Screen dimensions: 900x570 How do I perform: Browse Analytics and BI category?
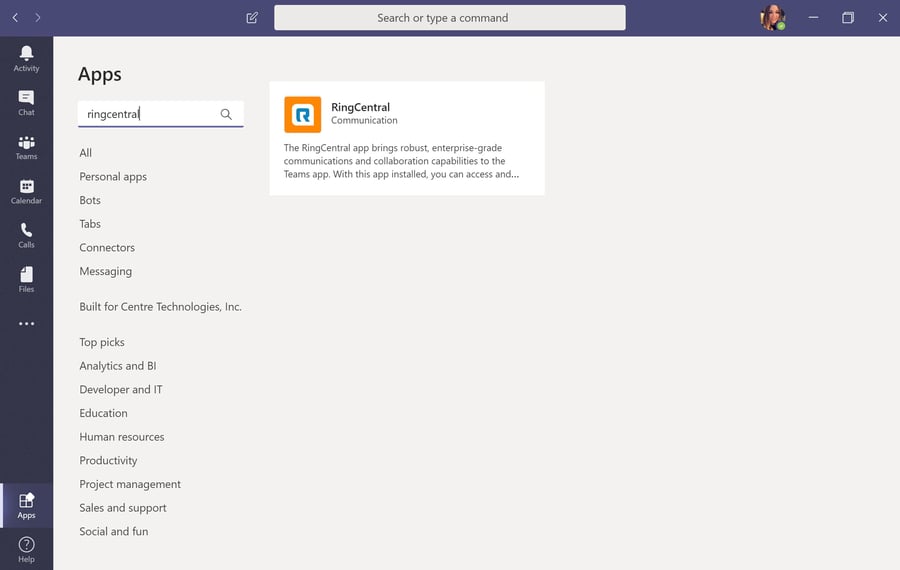point(118,366)
